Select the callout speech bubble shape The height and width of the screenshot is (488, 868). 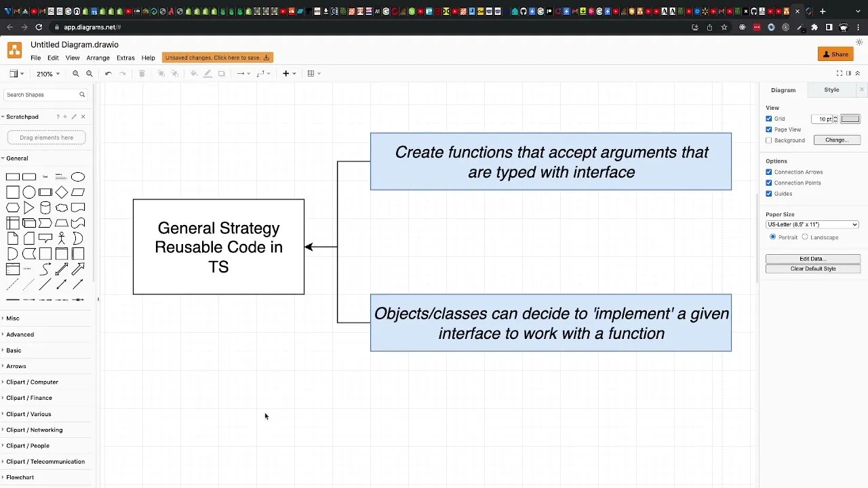pos(45,239)
